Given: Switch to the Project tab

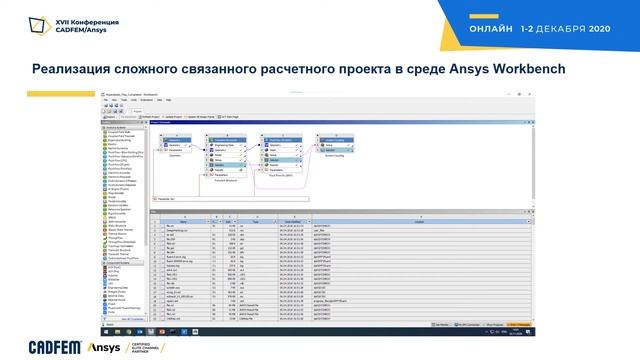Looking at the screenshot, I should point(136,111).
